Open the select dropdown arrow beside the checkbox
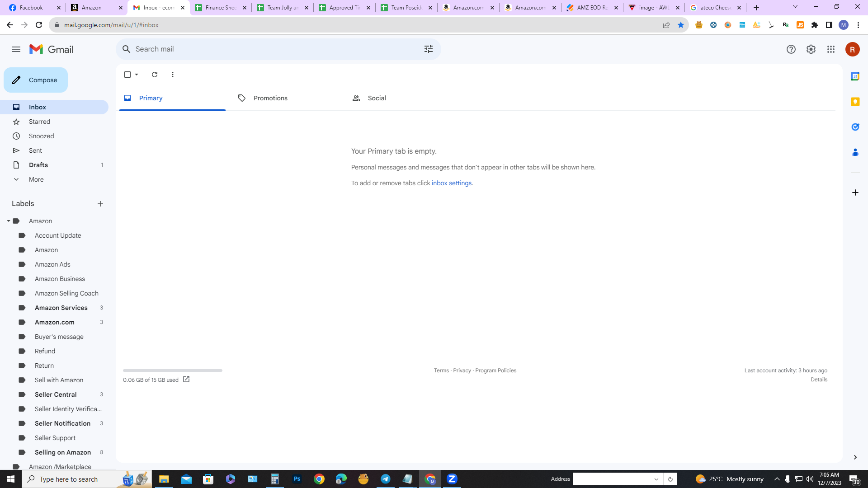This screenshot has height=488, width=868. coord(137,75)
